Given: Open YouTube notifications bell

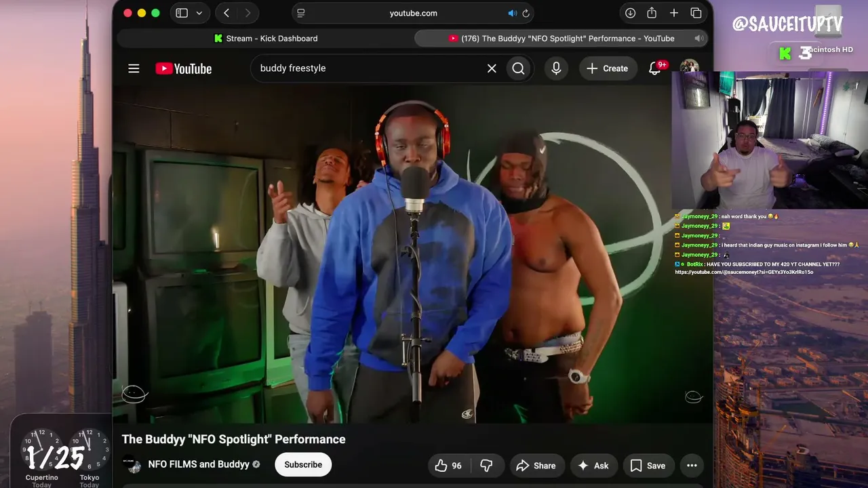Looking at the screenshot, I should pos(655,68).
